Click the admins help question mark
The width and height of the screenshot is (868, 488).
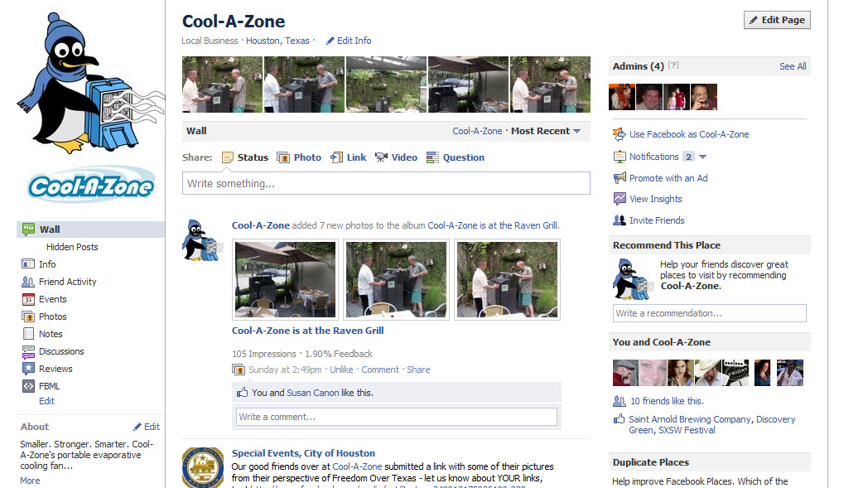coord(673,65)
